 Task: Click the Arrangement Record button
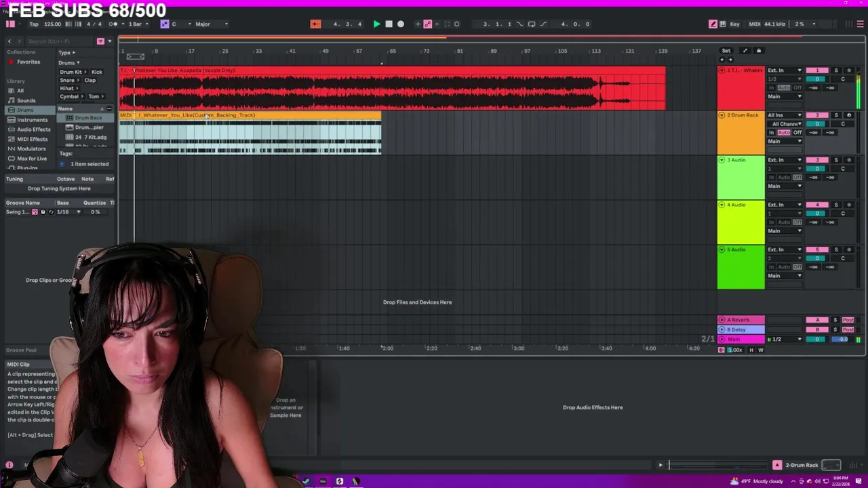click(401, 24)
